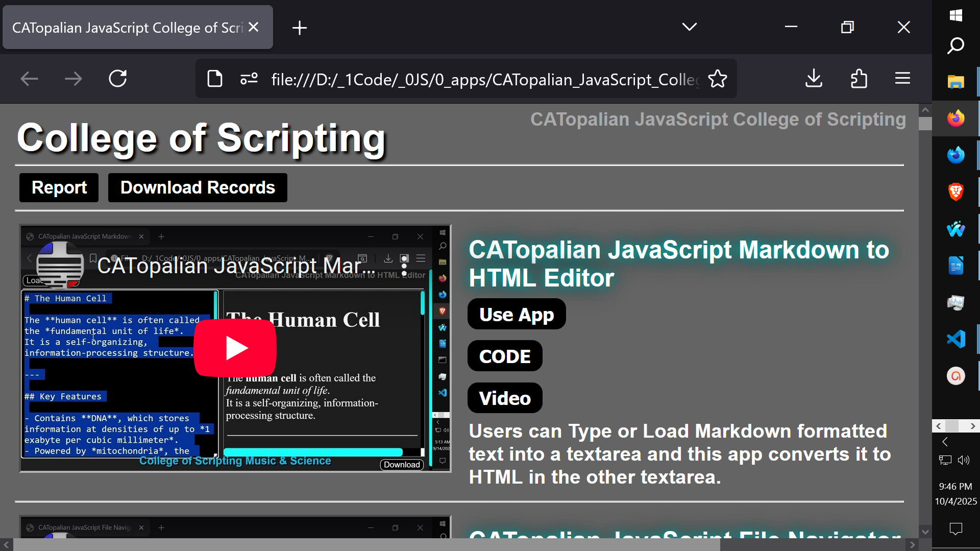The image size is (980, 551).
Task: Open Windows Search from the taskbar
Action: pyautogui.click(x=955, y=45)
